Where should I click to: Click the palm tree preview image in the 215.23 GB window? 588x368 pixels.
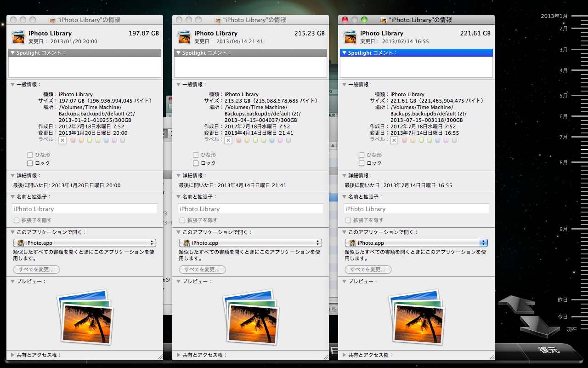(250, 317)
